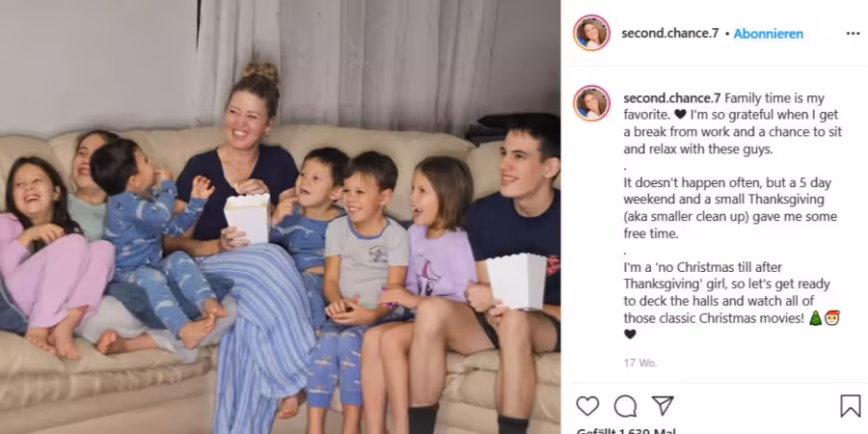Click the family couch photo
The height and width of the screenshot is (434, 868).
point(280,217)
